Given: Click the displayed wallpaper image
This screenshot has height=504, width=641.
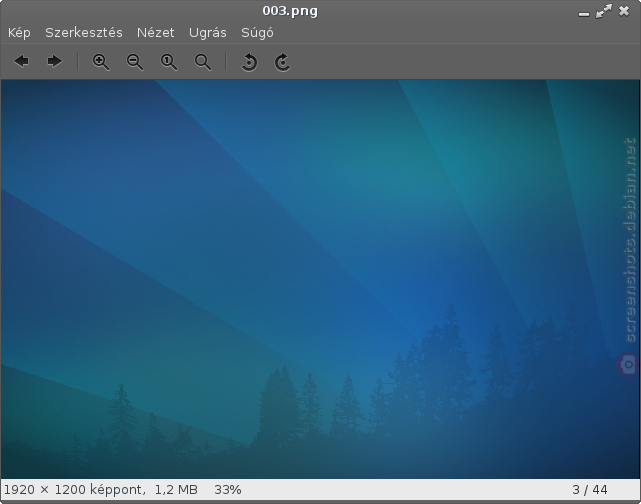Looking at the screenshot, I should [x=320, y=279].
